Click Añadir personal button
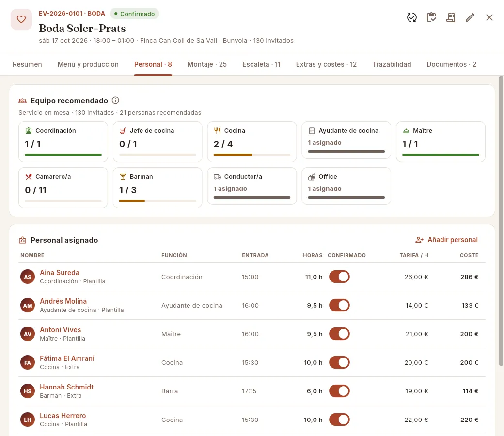 click(x=446, y=240)
